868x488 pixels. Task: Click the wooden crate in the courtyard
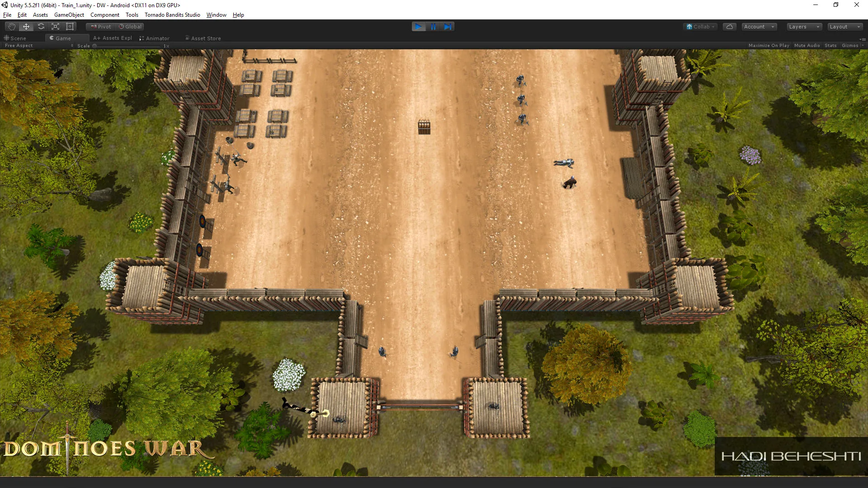(424, 127)
